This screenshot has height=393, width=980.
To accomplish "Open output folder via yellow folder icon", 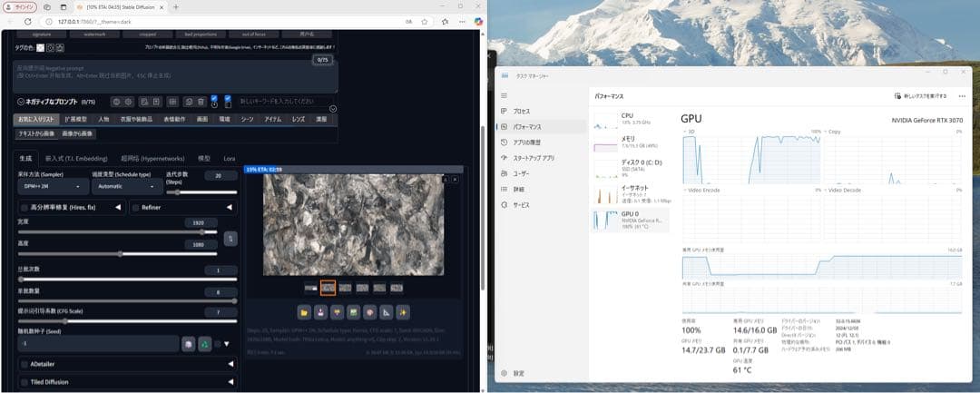I will click(x=304, y=312).
